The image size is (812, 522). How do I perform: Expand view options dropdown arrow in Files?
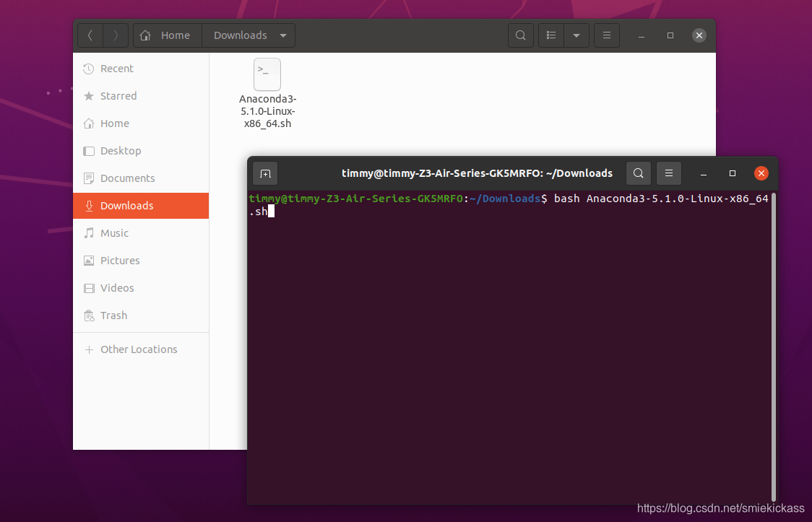[x=576, y=35]
